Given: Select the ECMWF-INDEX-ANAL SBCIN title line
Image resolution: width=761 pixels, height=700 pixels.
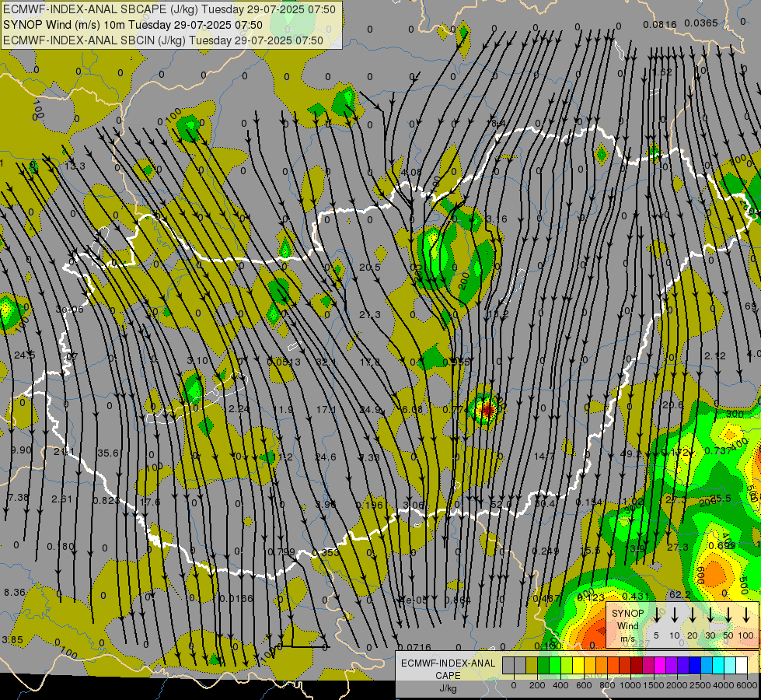Looking at the screenshot, I should point(163,40).
